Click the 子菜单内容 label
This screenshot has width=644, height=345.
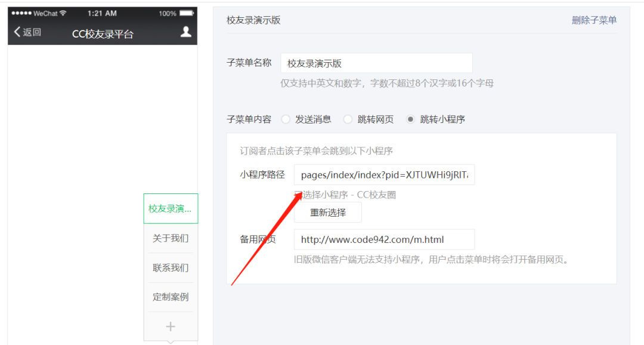click(x=249, y=119)
